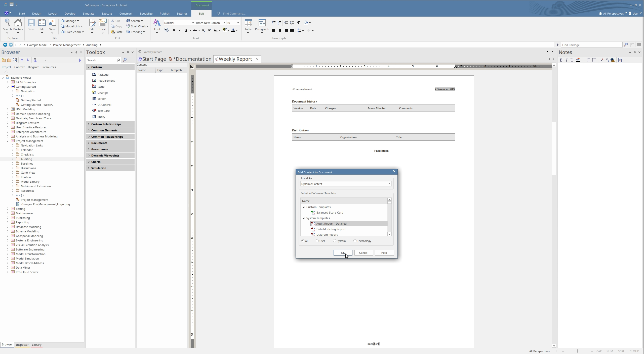Select the Technology radio button

(x=355, y=241)
